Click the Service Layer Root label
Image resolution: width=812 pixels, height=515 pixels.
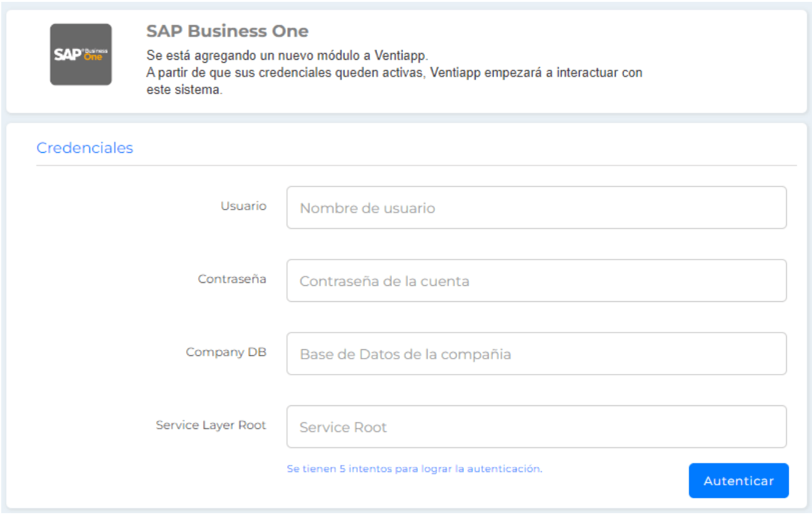[x=211, y=425]
